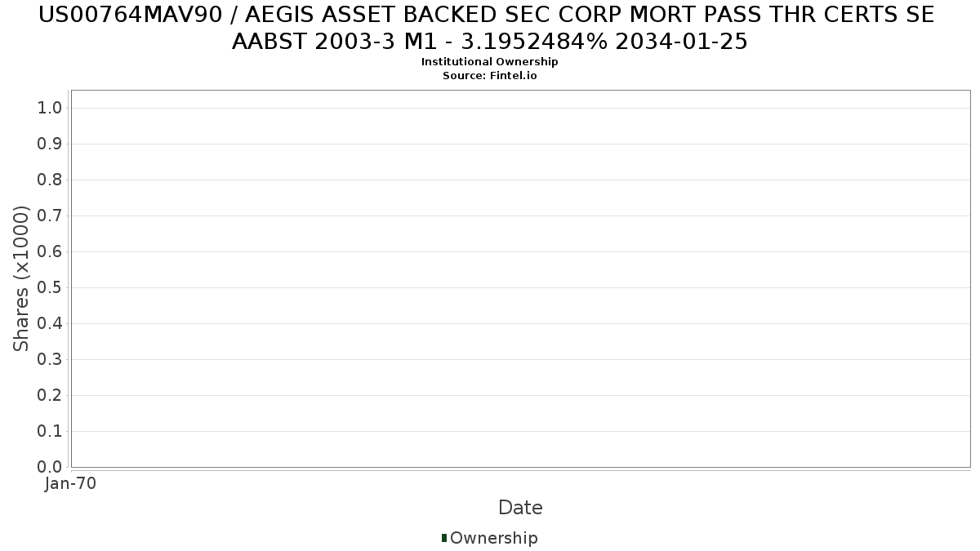This screenshot has width=980, height=551.
Task: Click the 0.8 y-axis tick label
Action: click(x=50, y=180)
